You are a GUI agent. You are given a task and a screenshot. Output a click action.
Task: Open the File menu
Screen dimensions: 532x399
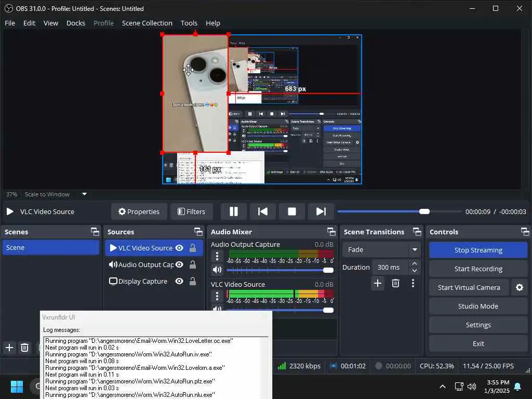coord(10,23)
